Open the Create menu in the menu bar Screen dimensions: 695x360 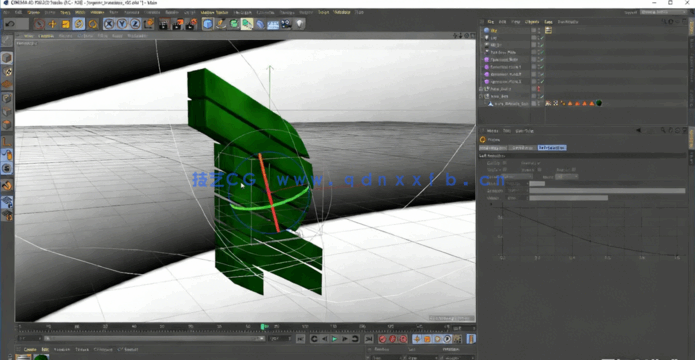[34, 12]
